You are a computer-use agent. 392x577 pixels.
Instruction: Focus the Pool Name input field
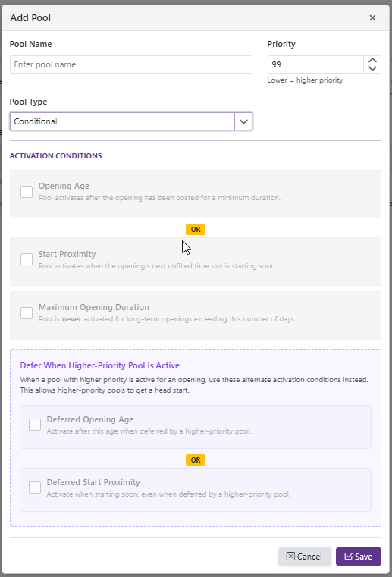point(131,64)
